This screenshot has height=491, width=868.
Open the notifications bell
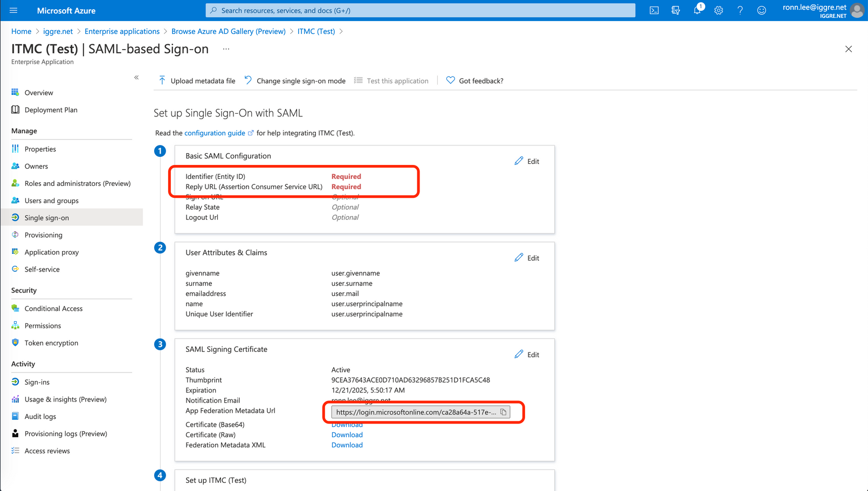coord(697,10)
